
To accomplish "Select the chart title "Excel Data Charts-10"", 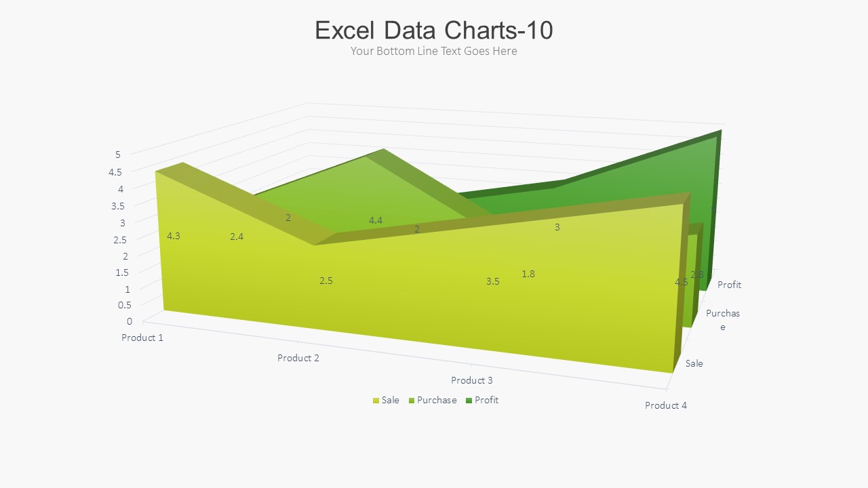I will coord(434,30).
